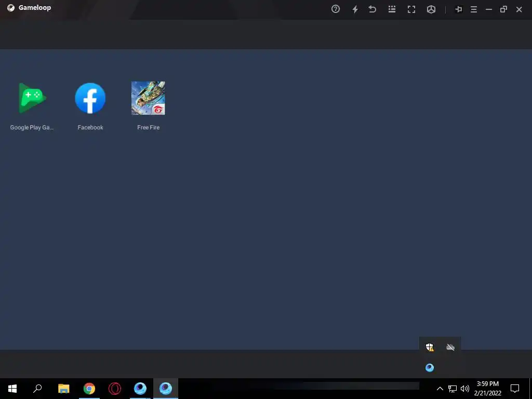Open Opera browser from taskbar

click(115, 389)
